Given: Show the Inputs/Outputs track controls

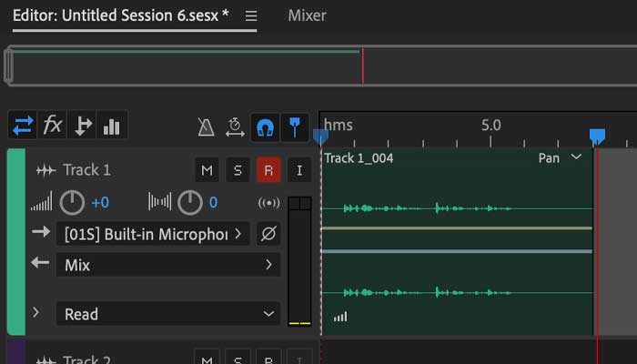Looking at the screenshot, I should coord(23,126).
